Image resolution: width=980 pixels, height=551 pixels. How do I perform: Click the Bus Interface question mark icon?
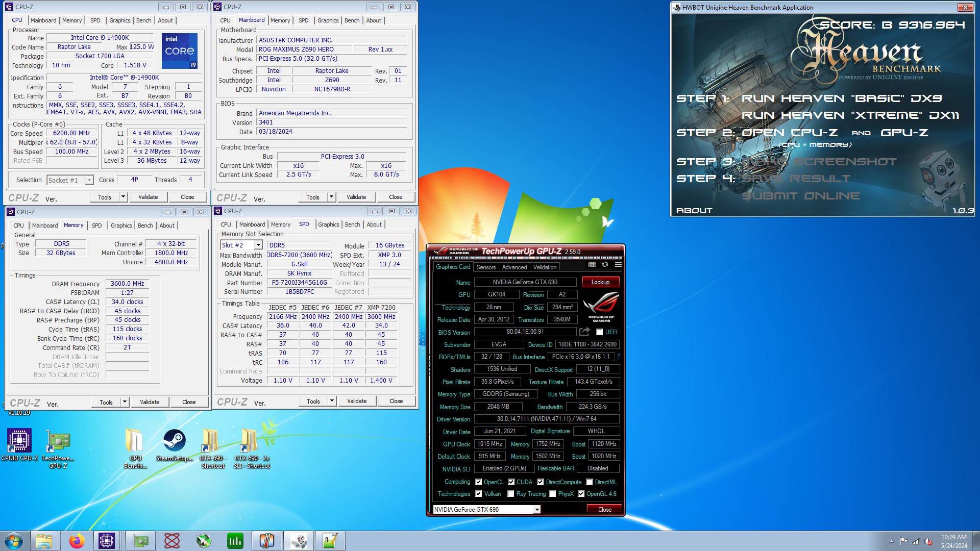point(618,357)
